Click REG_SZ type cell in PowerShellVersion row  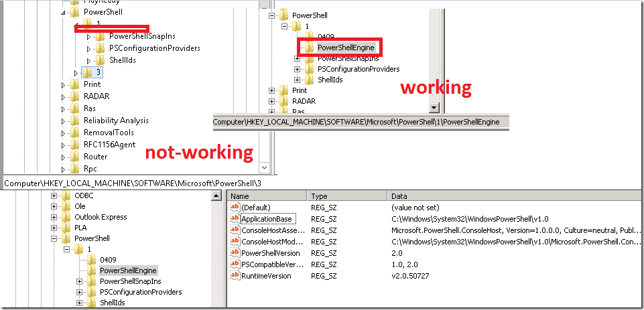pos(324,253)
